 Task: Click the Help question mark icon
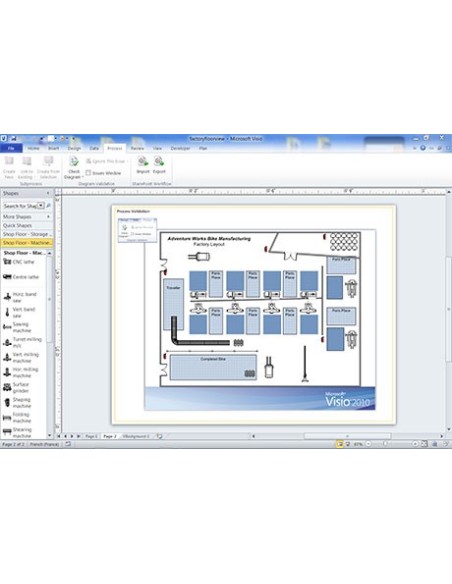(x=423, y=148)
